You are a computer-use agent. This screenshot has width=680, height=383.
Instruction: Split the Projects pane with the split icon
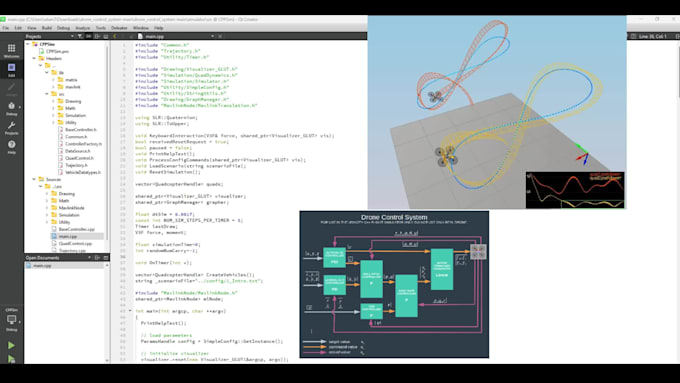98,36
